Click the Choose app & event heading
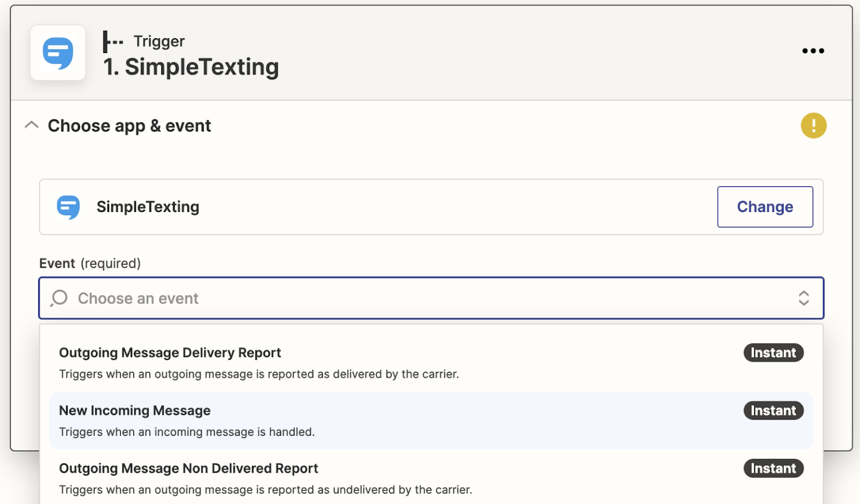The width and height of the screenshot is (860, 504). 129,125
